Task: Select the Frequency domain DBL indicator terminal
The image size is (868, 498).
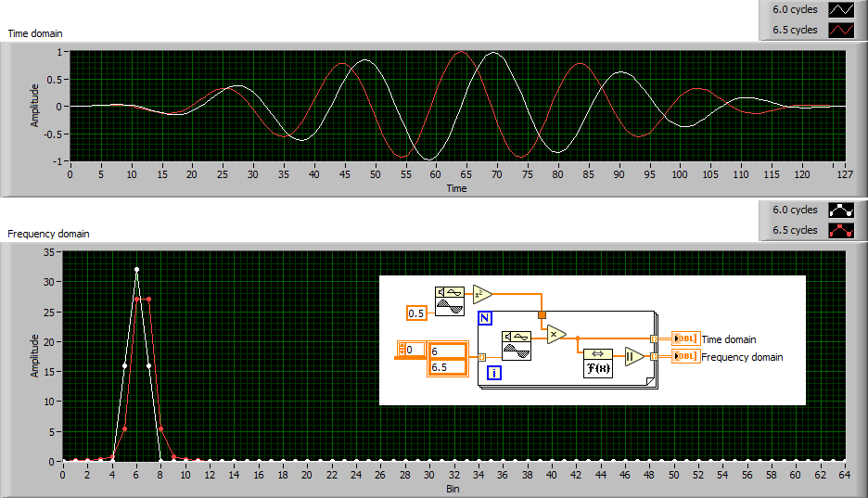Action: (686, 356)
